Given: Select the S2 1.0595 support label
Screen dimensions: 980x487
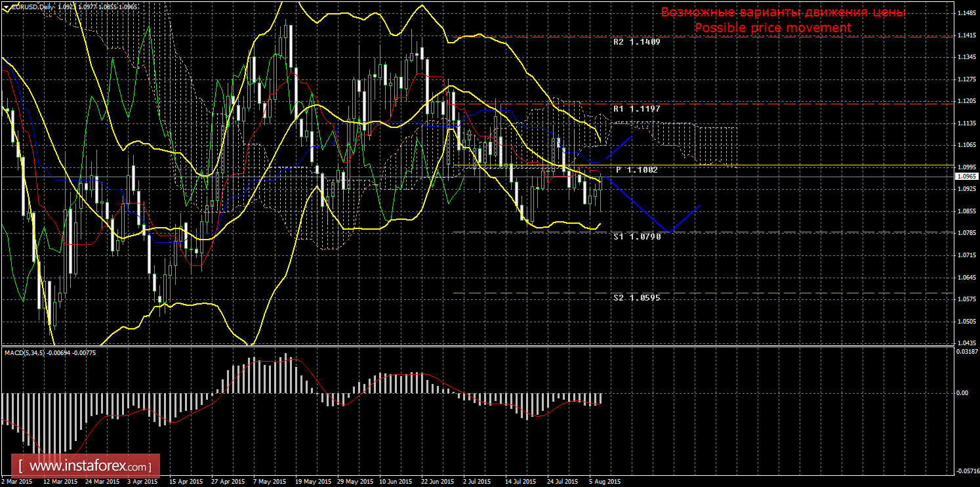Looking at the screenshot, I should click(636, 297).
